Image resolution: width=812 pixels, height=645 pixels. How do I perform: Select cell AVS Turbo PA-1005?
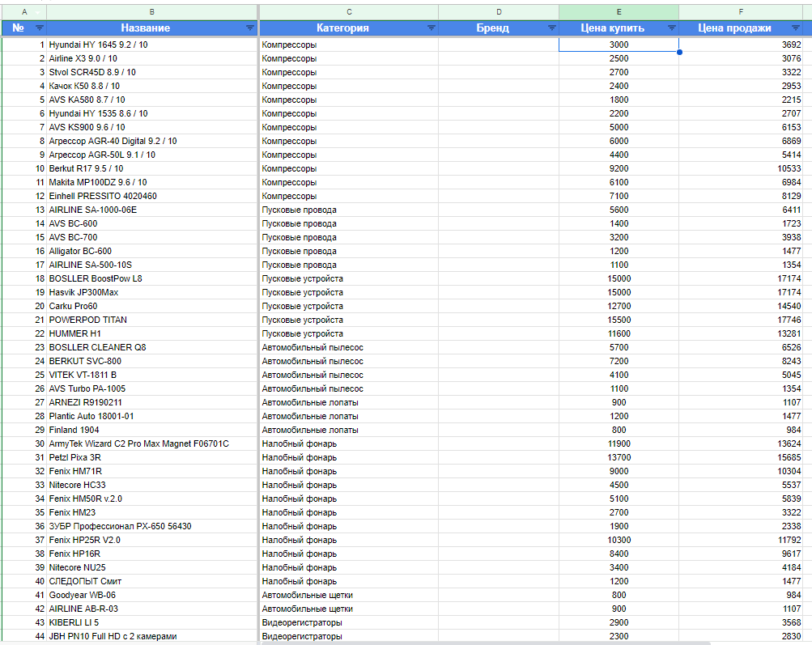coord(151,388)
